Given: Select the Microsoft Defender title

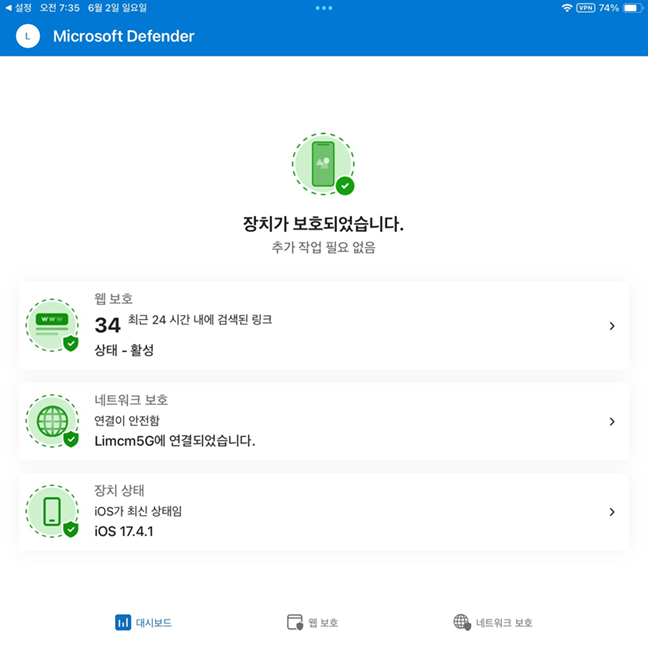Looking at the screenshot, I should 124,36.
